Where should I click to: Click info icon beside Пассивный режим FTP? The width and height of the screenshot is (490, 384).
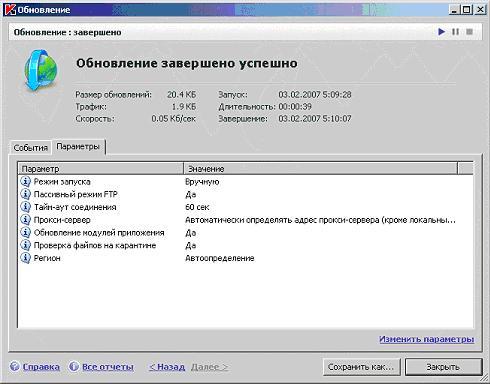(25, 194)
